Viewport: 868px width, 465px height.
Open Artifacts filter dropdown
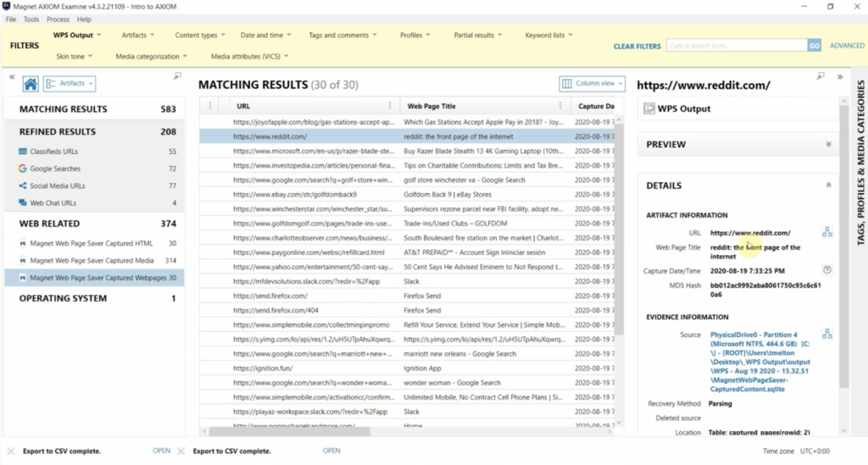click(138, 35)
